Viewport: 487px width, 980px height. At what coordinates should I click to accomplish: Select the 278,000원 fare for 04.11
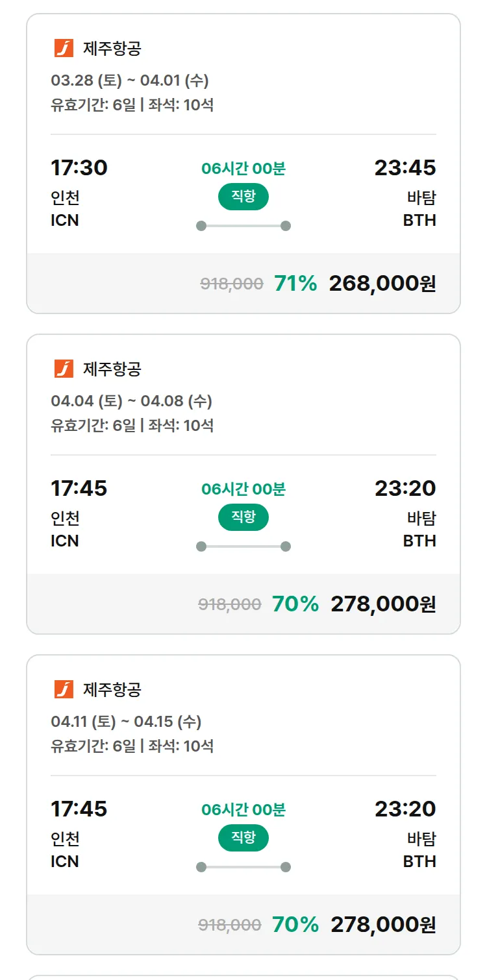point(383,925)
